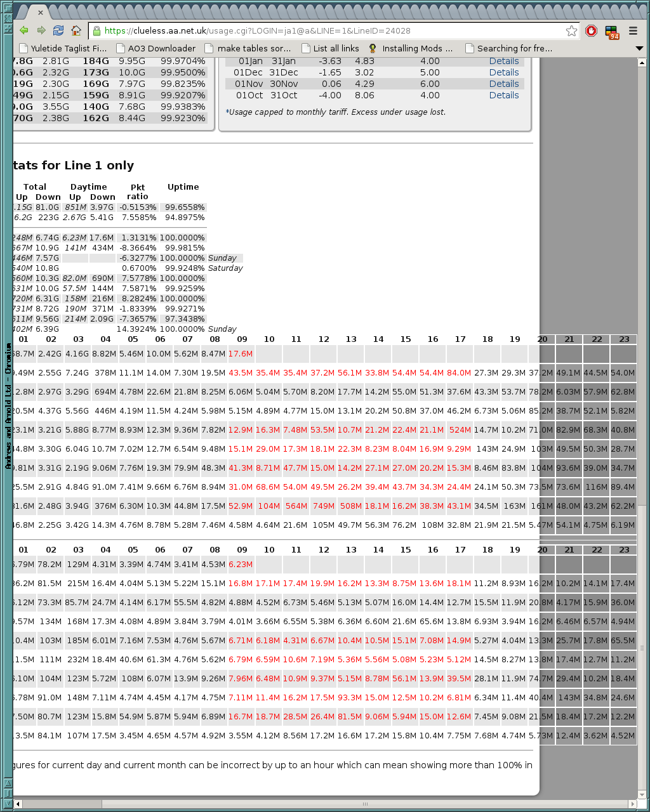The height and width of the screenshot is (812, 650).
Task: Click the uptime value '99.9704%'
Action: (183, 61)
